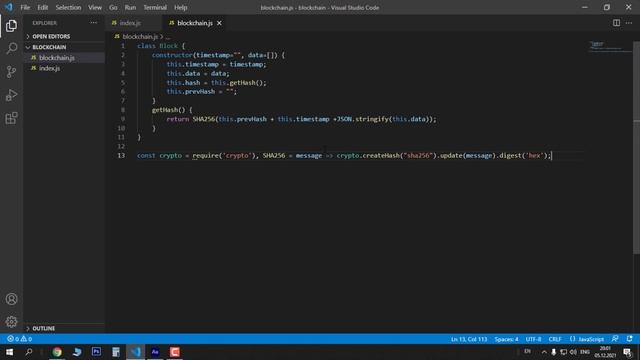Open the Explorer view in activity bar

11,26
